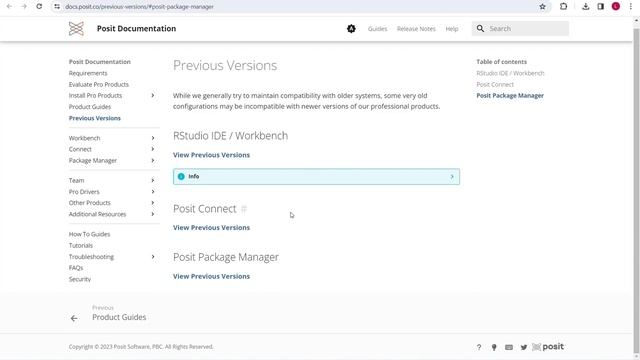The height and width of the screenshot is (360, 640).
Task: Open Evaluate Pro Products in sidebar
Action: (98, 84)
